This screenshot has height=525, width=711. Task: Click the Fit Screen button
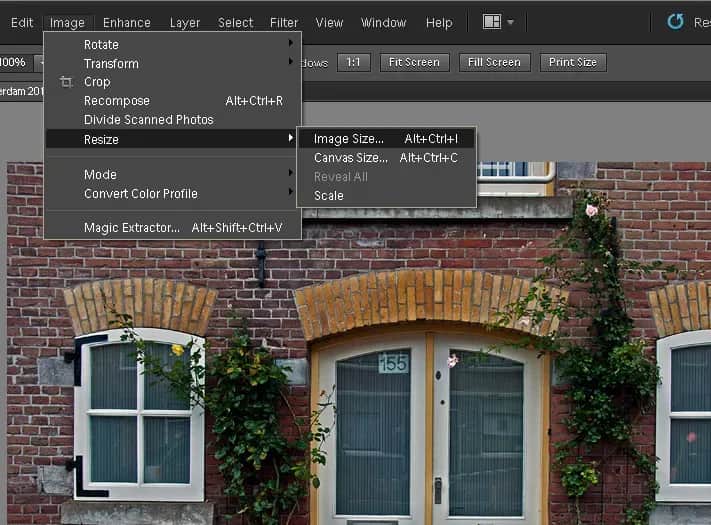pyautogui.click(x=414, y=62)
